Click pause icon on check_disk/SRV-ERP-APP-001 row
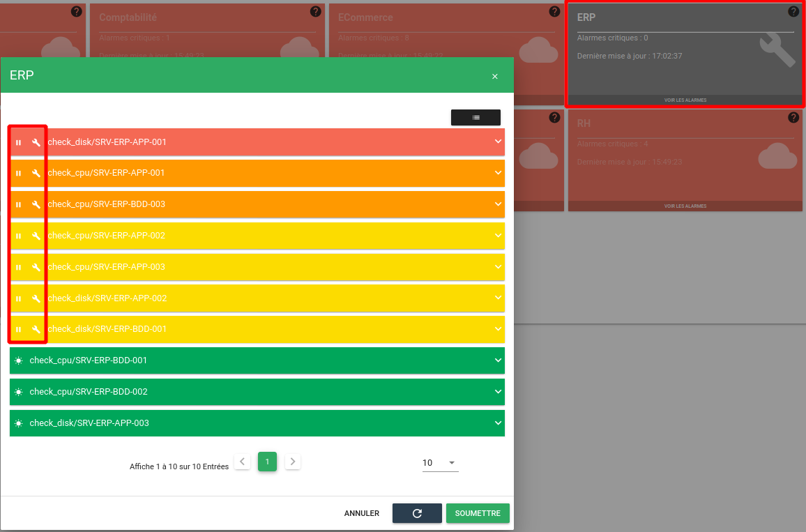The width and height of the screenshot is (806, 532). tap(19, 142)
